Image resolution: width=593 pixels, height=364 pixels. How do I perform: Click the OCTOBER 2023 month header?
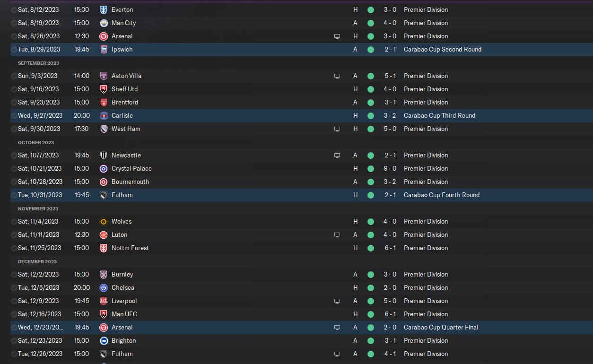click(36, 142)
